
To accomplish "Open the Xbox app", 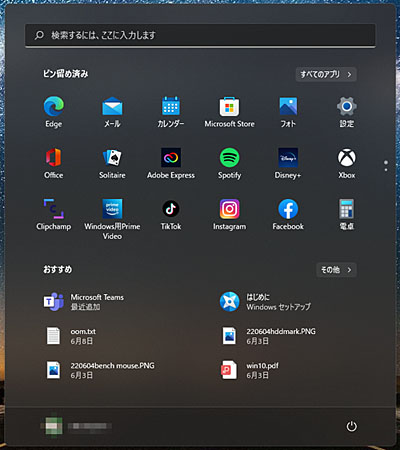I will [x=347, y=164].
